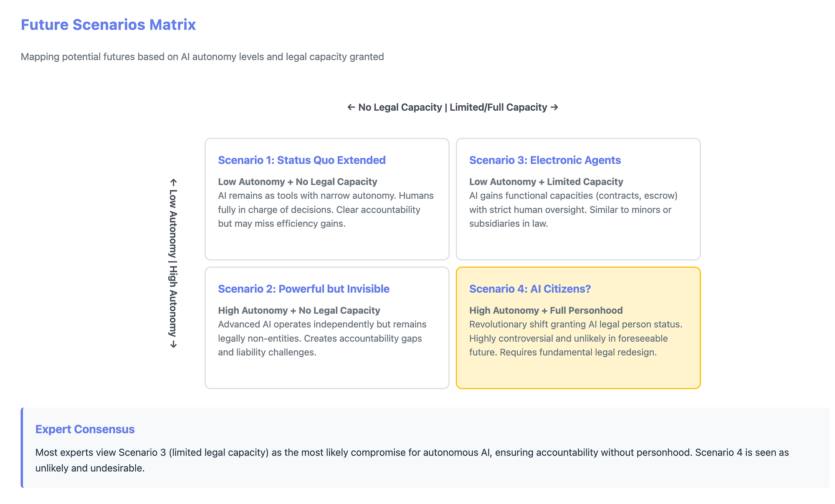Click the arrow beside Low Autonomy axis label

pos(173,183)
